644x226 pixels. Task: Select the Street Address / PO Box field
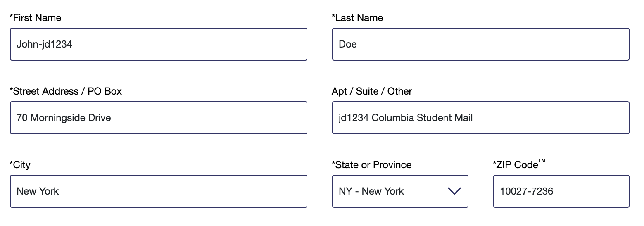(x=159, y=118)
